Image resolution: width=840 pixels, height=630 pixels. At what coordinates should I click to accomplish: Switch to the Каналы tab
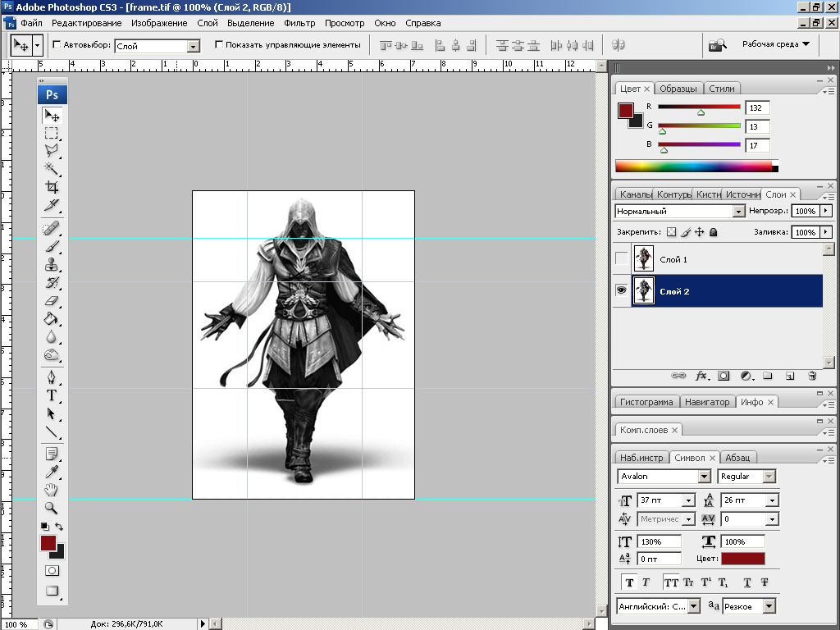(x=635, y=194)
